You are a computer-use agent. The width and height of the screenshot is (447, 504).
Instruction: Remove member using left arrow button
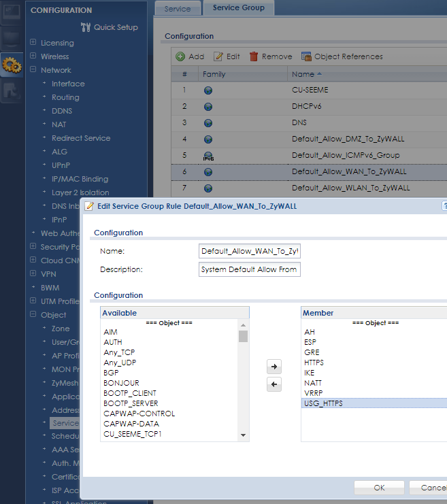point(274,384)
